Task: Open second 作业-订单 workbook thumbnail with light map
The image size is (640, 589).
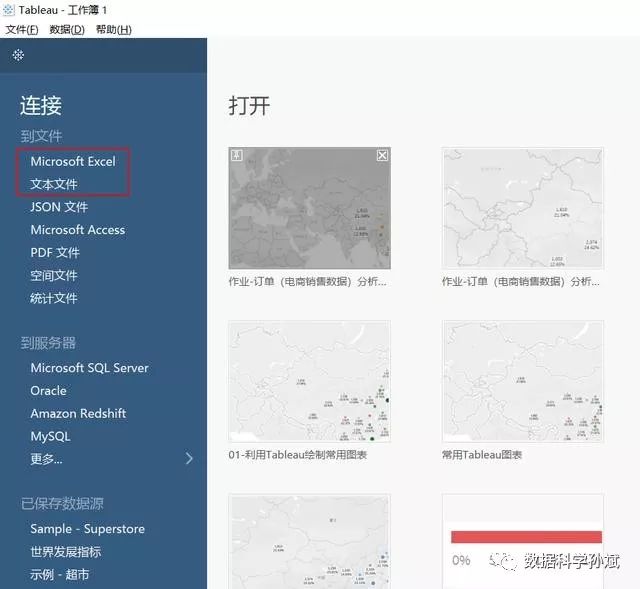Action: coord(523,208)
